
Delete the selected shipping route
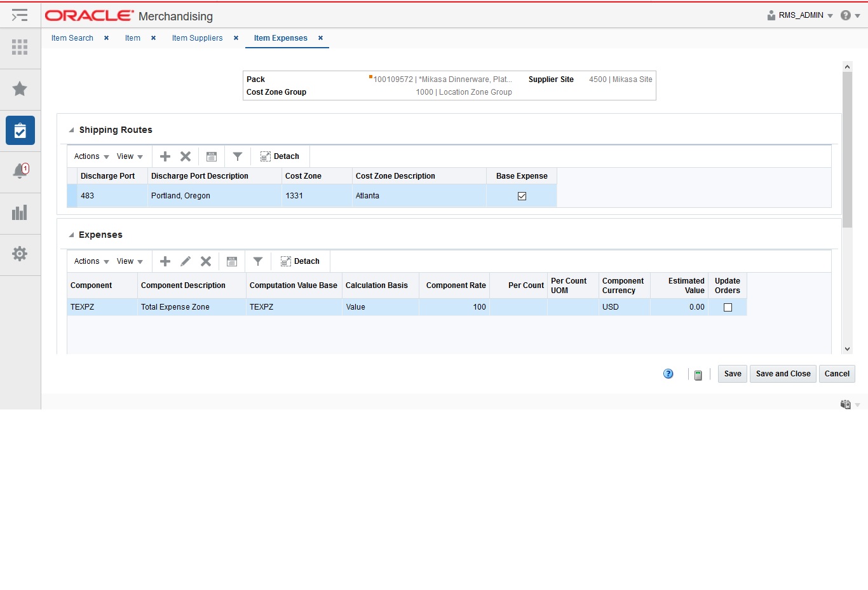click(186, 156)
